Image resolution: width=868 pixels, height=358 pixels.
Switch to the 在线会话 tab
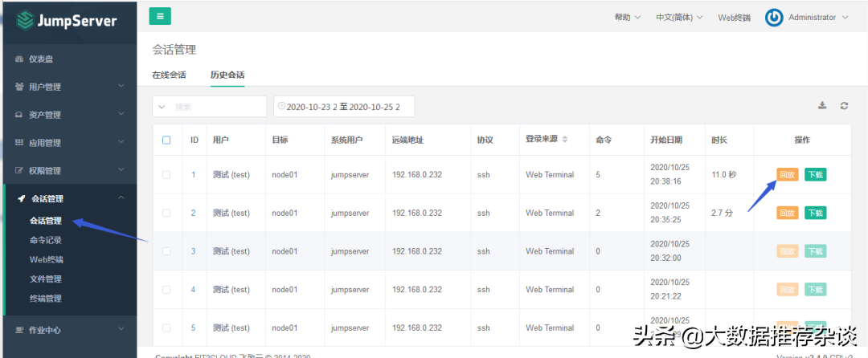(x=169, y=75)
